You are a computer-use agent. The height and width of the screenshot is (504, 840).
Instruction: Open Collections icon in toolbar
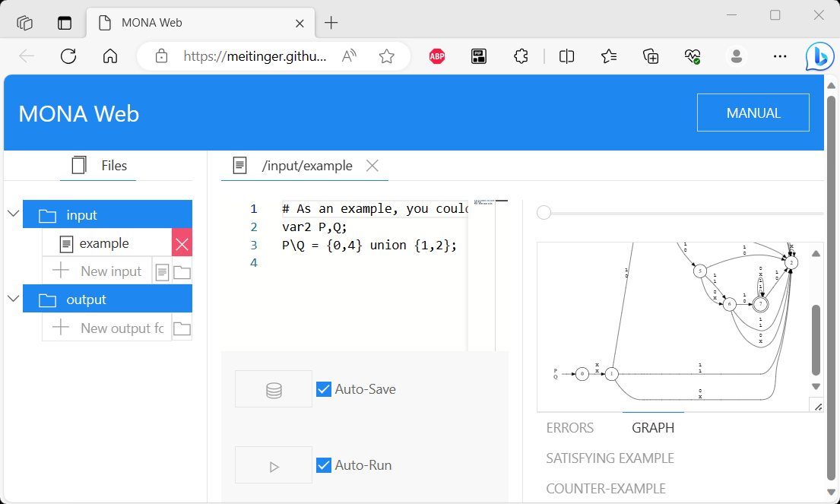pyautogui.click(x=651, y=55)
